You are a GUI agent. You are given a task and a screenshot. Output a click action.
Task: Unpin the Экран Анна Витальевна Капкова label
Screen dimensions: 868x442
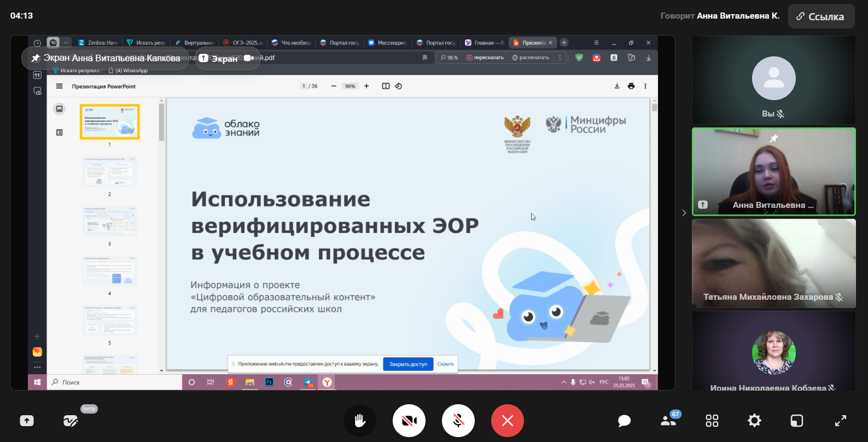pos(36,58)
